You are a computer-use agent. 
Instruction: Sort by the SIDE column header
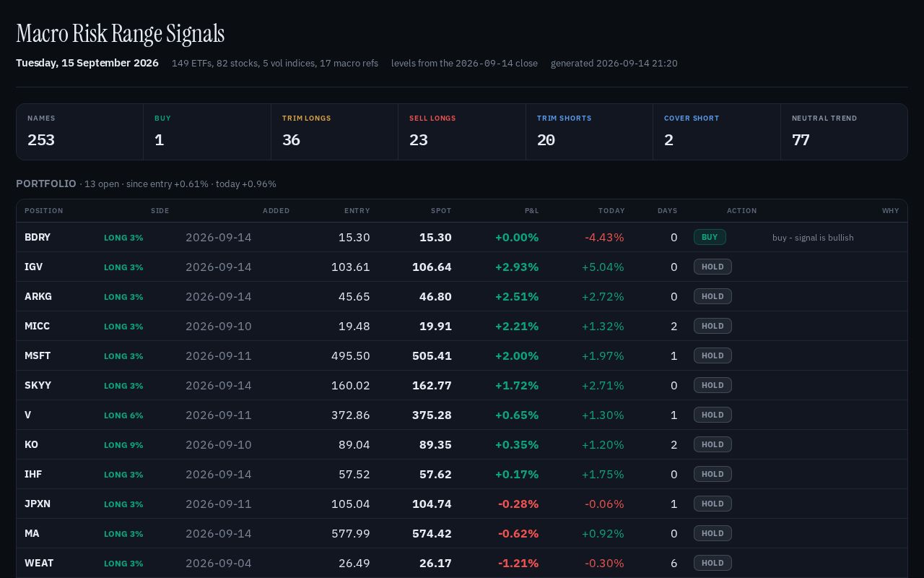pyautogui.click(x=160, y=211)
